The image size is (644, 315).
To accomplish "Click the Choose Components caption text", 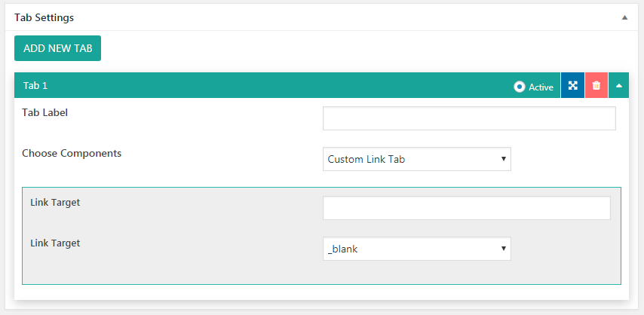I will tap(72, 153).
